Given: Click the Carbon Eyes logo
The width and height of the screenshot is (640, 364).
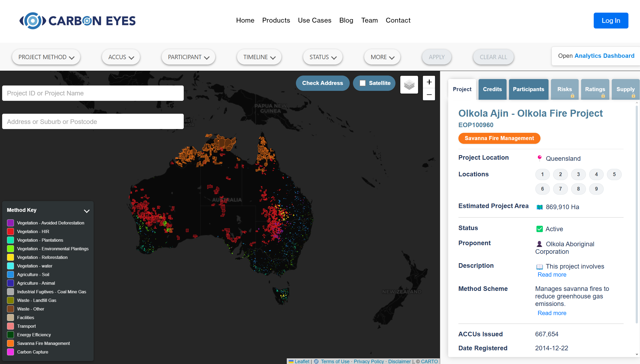Looking at the screenshot, I should click(x=77, y=21).
